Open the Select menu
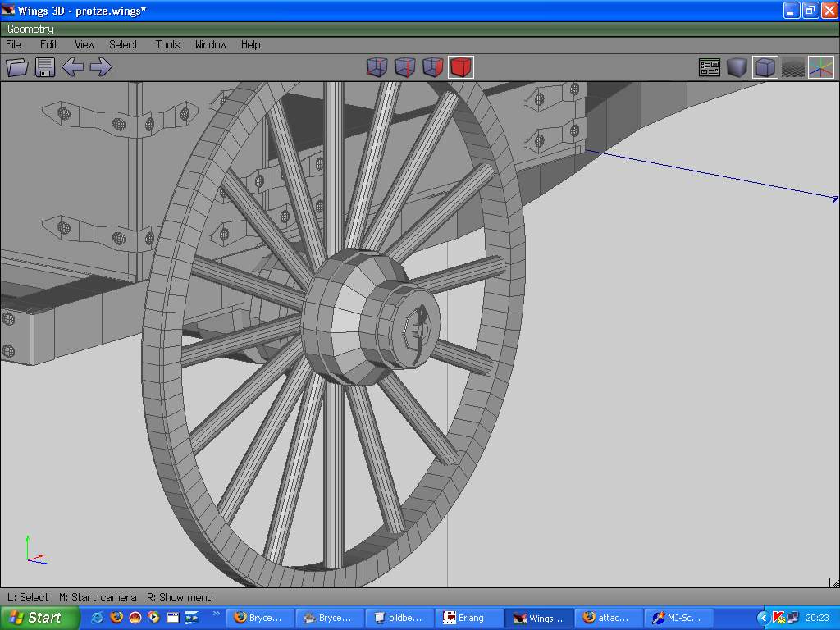This screenshot has width=840, height=630. 123,44
